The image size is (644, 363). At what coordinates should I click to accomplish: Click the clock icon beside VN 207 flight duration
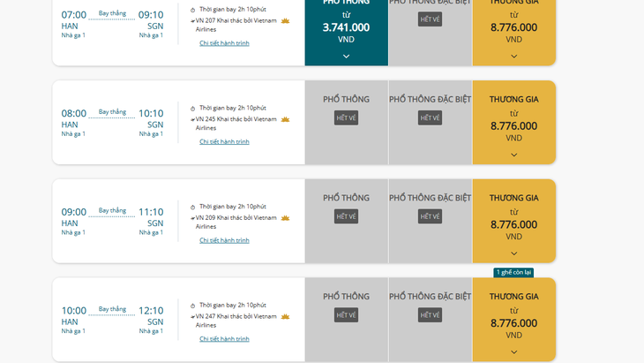(x=192, y=10)
